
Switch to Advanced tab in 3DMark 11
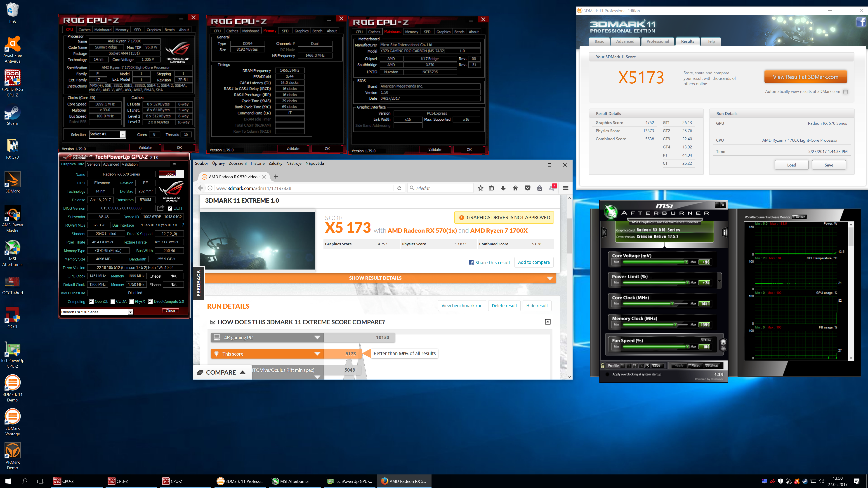click(x=625, y=41)
